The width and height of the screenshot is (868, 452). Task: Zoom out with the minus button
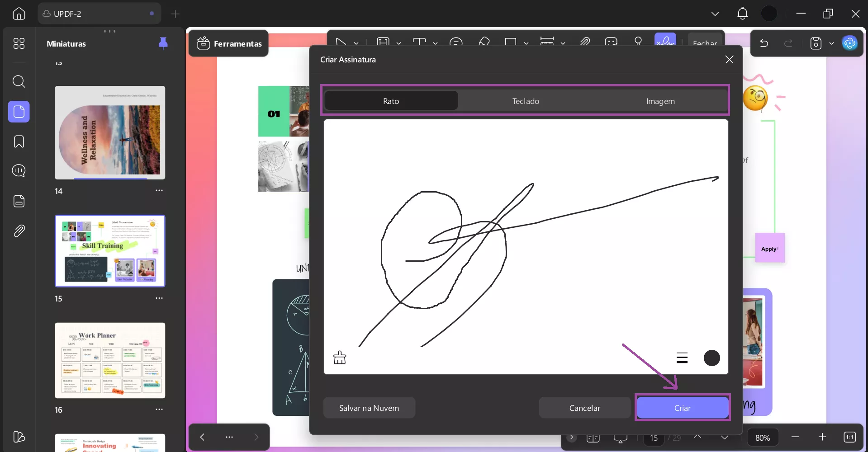tap(795, 437)
